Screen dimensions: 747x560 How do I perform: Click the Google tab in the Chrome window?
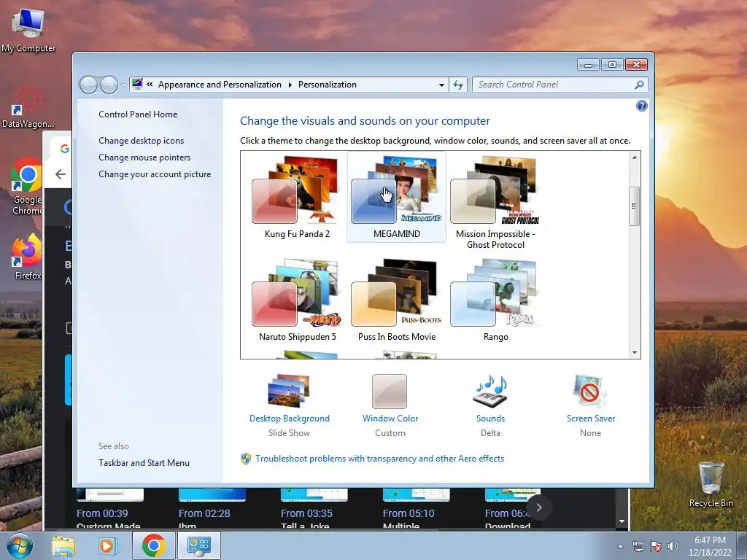coord(63,149)
